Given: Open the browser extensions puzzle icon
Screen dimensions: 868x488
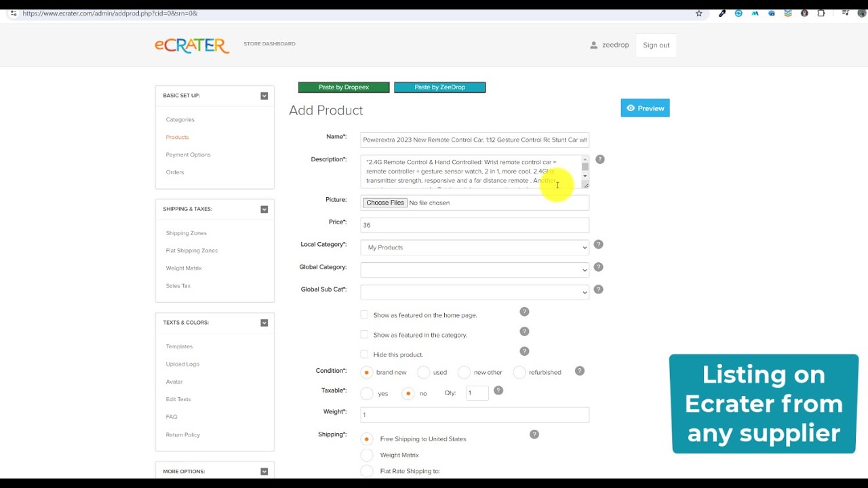Looking at the screenshot, I should [821, 13].
